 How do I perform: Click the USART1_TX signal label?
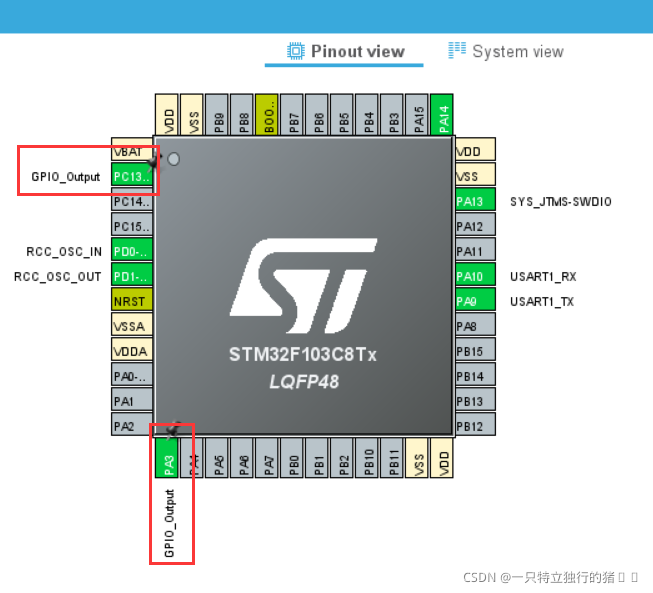[x=542, y=302]
